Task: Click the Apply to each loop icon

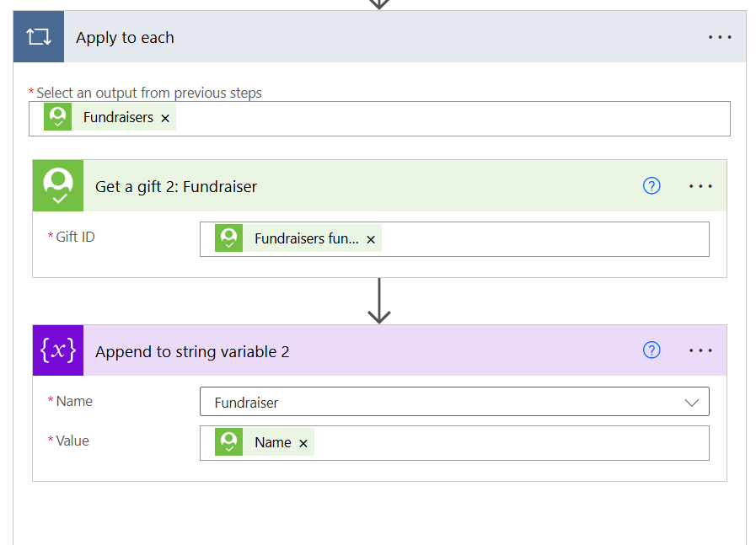Action: 39,36
